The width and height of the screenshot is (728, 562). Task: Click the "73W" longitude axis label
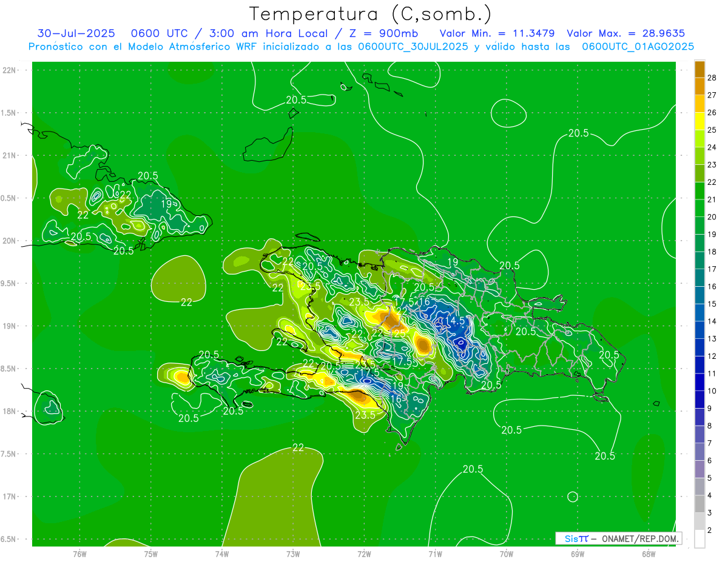pyautogui.click(x=293, y=554)
